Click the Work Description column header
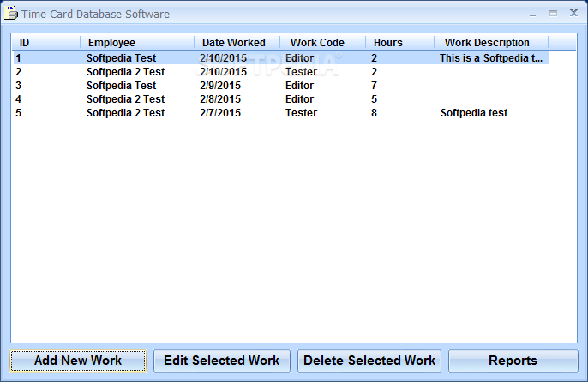 click(491, 42)
